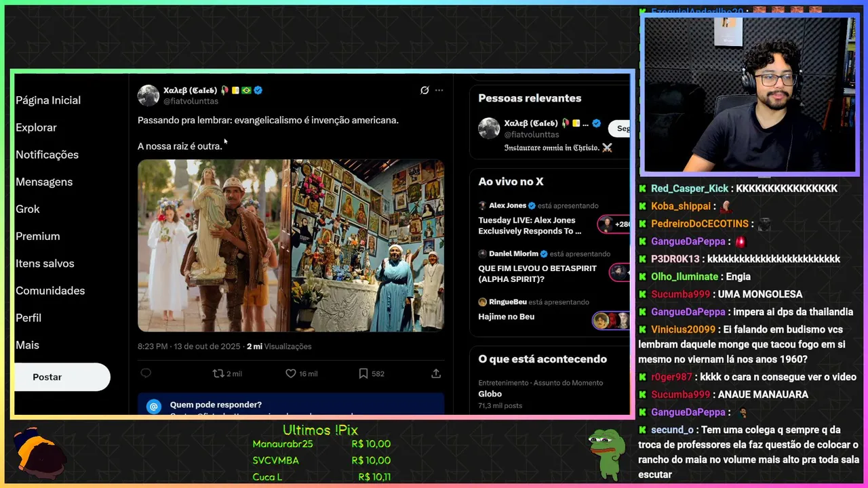Click the sleeping character overlay bottom-left
The width and height of the screenshot is (868, 488).
40,453
